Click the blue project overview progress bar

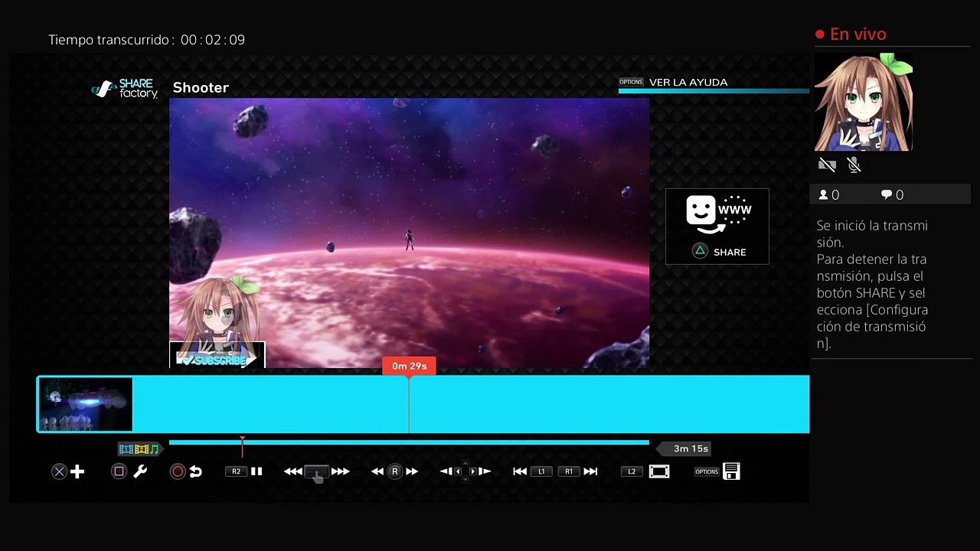click(x=409, y=442)
